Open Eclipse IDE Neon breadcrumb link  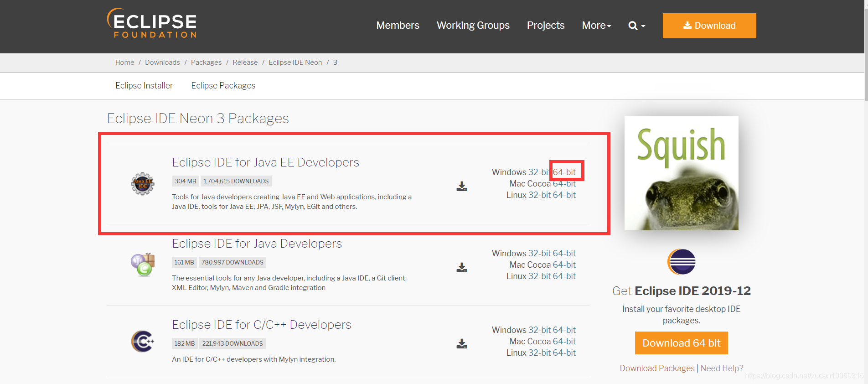(295, 62)
